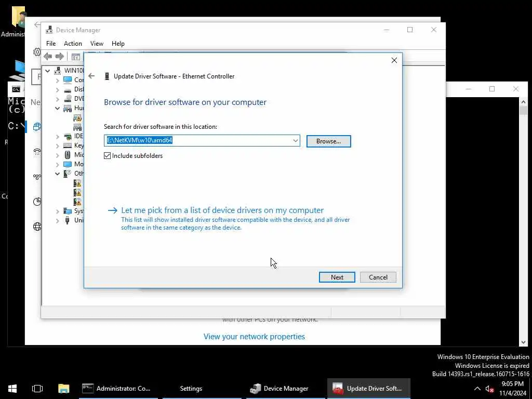The width and height of the screenshot is (532, 399).
Task: Close the Update Driver Software dialog
Action: tap(394, 60)
